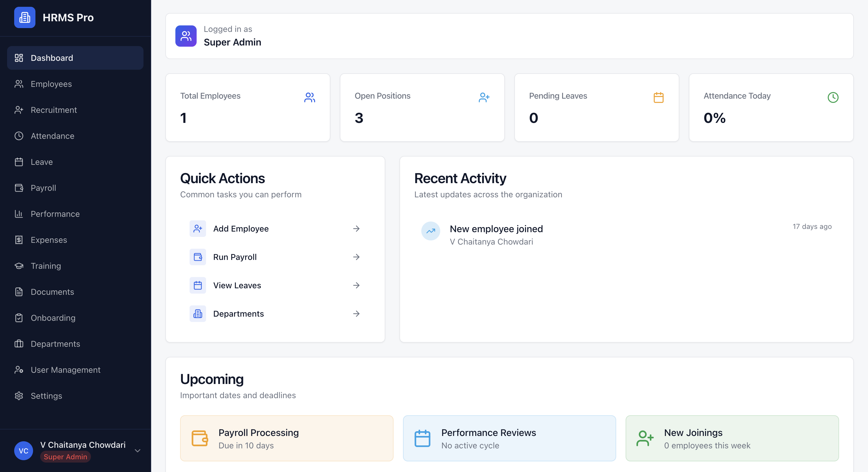Click the Attendance Today clock icon
Screen dimensions: 868x472
[x=833, y=97]
